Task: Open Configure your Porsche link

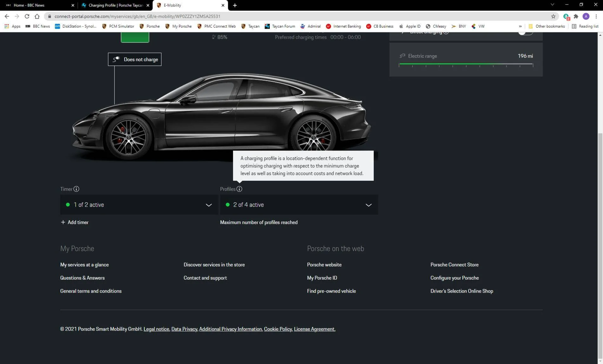Action: coord(454,278)
